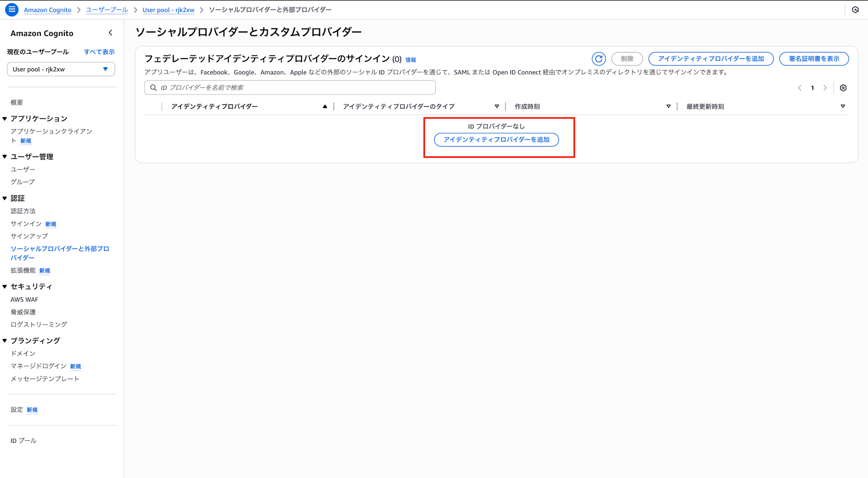Collapse the アプリケーション section
The height and width of the screenshot is (478, 868).
tap(5, 118)
